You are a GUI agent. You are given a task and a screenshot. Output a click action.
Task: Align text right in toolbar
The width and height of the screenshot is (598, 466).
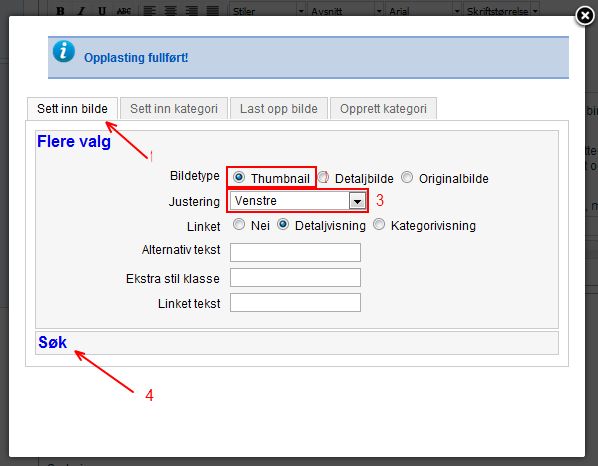(191, 11)
